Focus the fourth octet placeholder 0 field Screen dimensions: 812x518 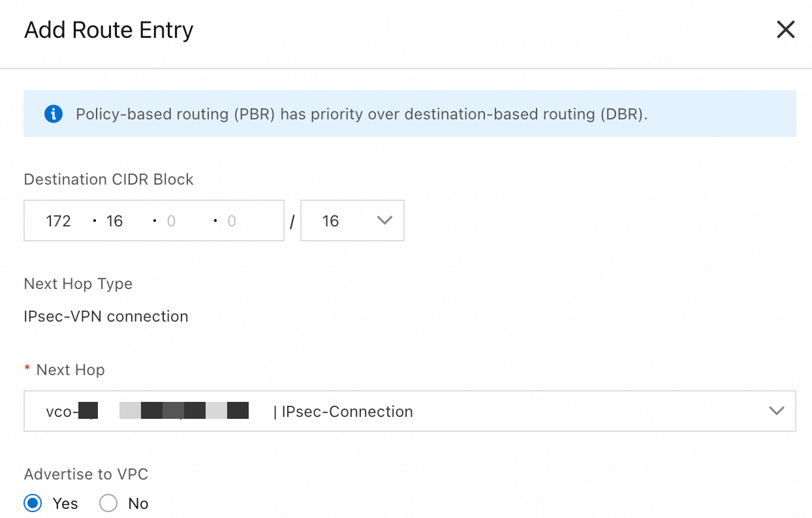coord(232,221)
